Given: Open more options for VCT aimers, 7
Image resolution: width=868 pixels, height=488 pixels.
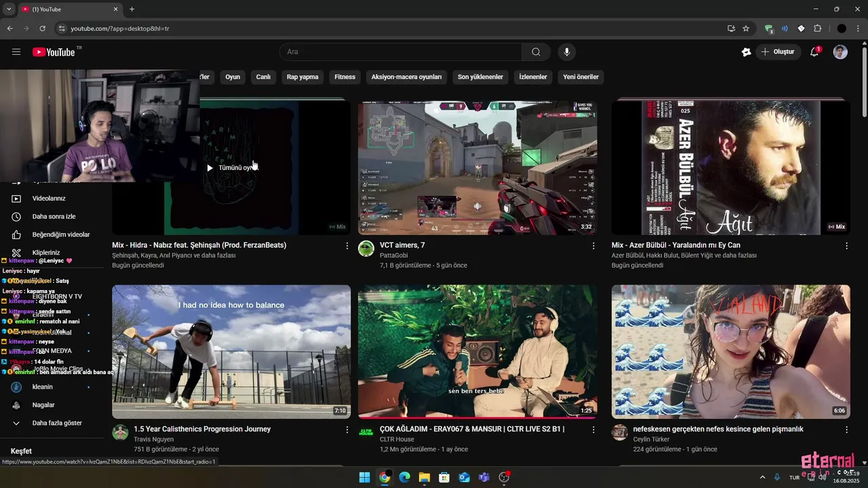Looking at the screenshot, I should click(x=593, y=246).
